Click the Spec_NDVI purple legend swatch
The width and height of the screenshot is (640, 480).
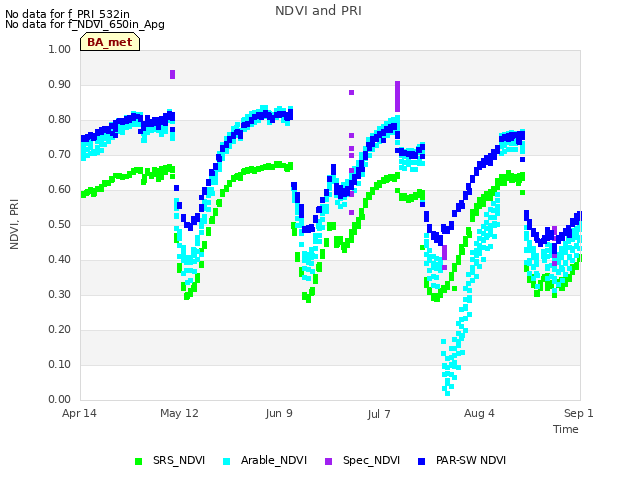click(x=329, y=461)
